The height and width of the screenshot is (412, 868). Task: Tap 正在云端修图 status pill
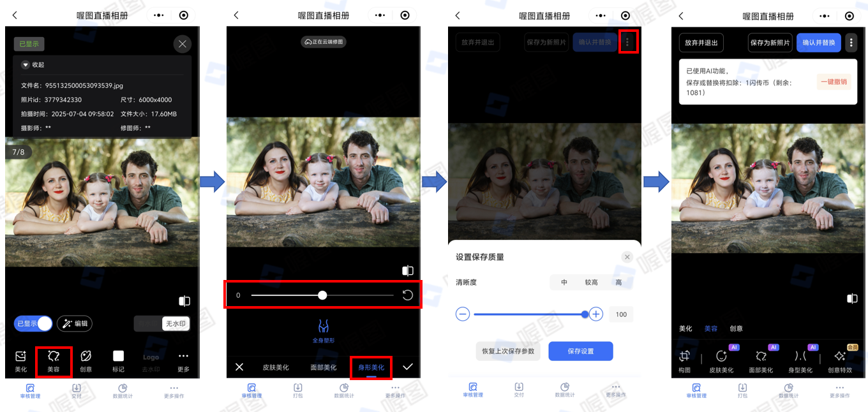tap(324, 42)
